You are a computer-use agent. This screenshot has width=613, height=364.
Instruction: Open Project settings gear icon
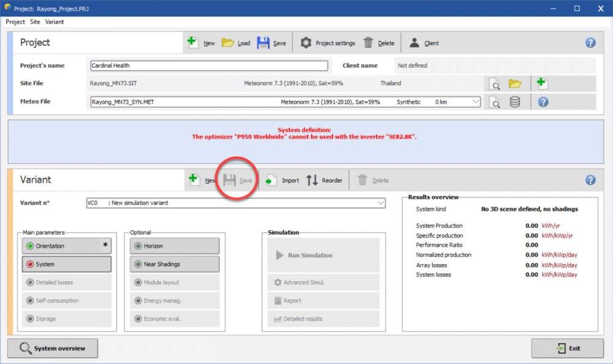point(305,43)
